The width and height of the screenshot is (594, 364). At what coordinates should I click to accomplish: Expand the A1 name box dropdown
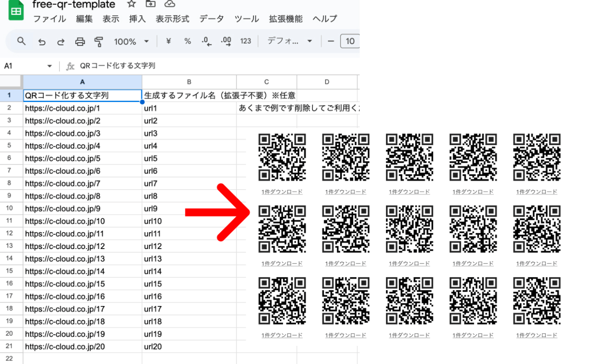[x=49, y=66]
